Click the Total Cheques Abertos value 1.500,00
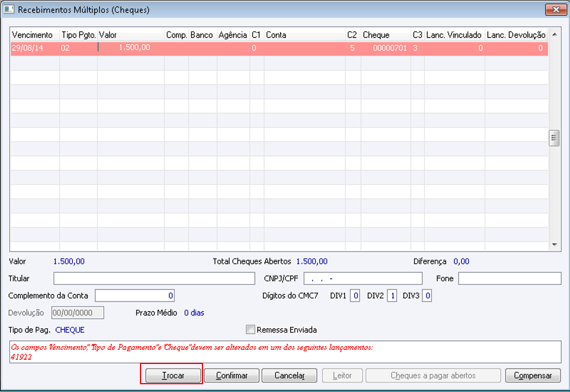 click(312, 262)
